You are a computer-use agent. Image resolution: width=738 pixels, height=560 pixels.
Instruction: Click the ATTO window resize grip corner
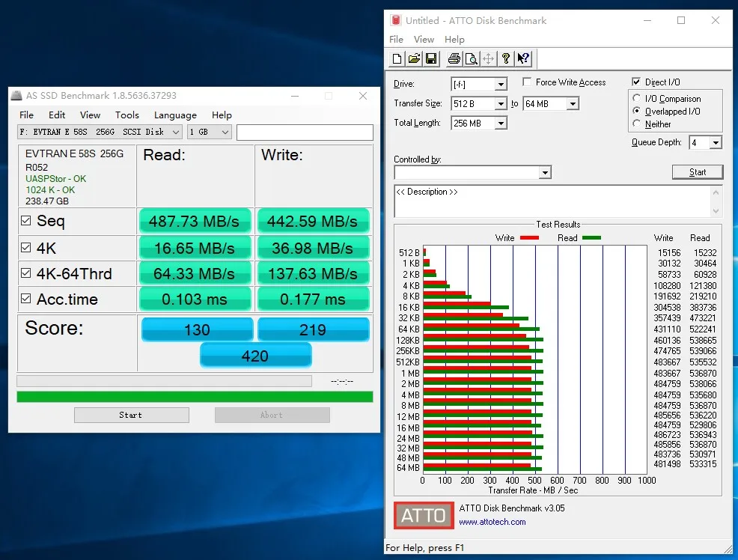728,549
